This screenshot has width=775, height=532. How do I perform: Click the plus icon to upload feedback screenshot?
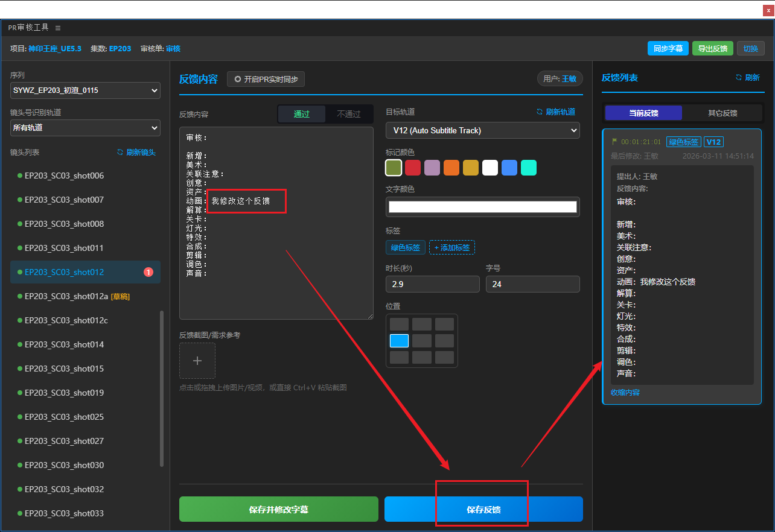point(197,361)
